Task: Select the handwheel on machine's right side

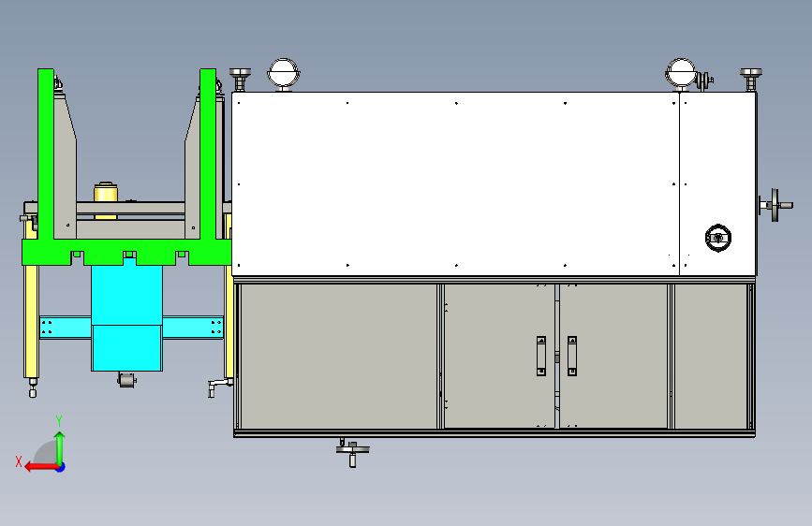Action: 775,206
